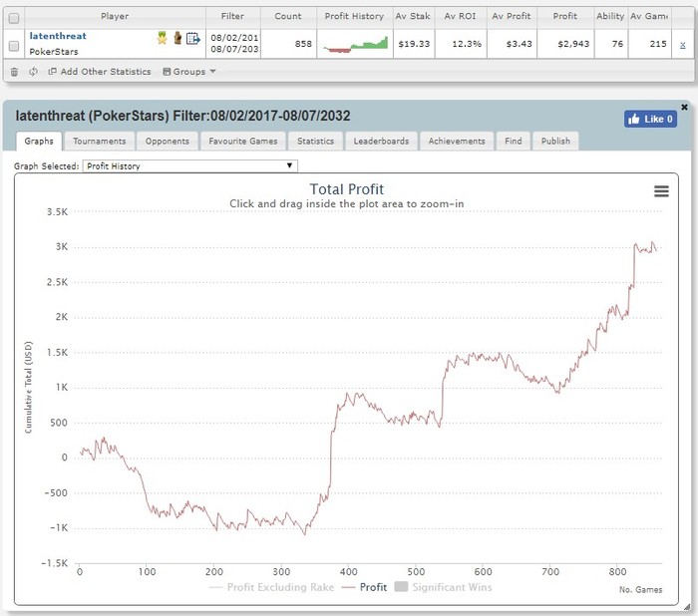
Task: Click the calendar export icon in player row
Action: (193, 39)
